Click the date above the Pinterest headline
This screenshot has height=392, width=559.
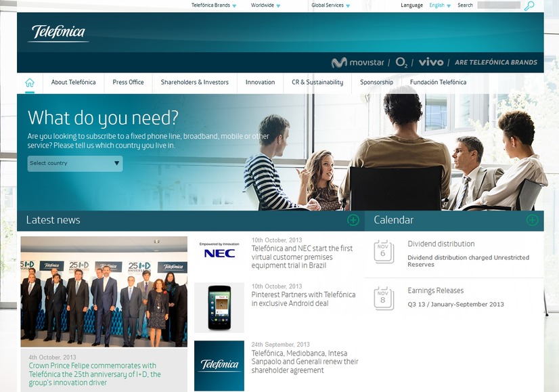pos(277,286)
